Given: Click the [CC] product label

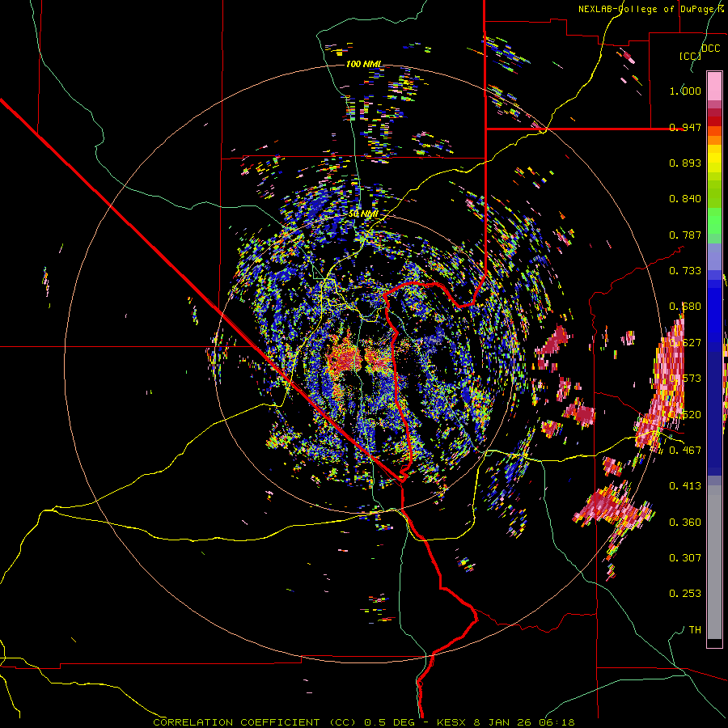Looking at the screenshot, I should pos(690,56).
